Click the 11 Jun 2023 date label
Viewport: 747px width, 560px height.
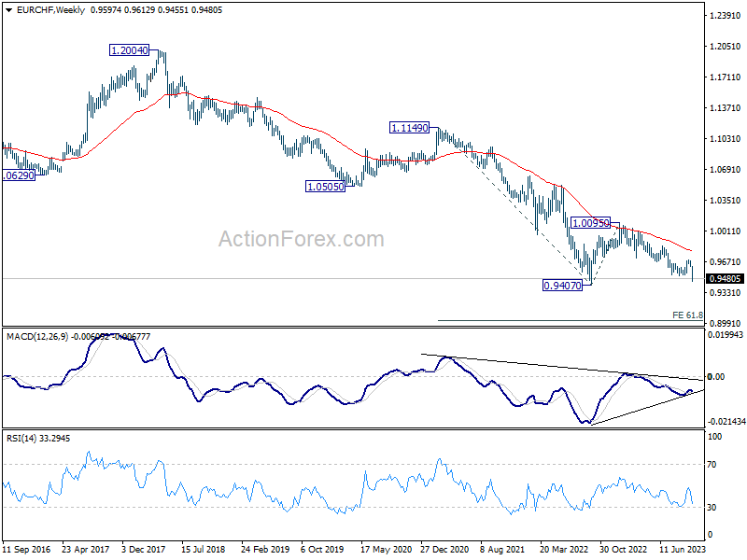point(683,550)
